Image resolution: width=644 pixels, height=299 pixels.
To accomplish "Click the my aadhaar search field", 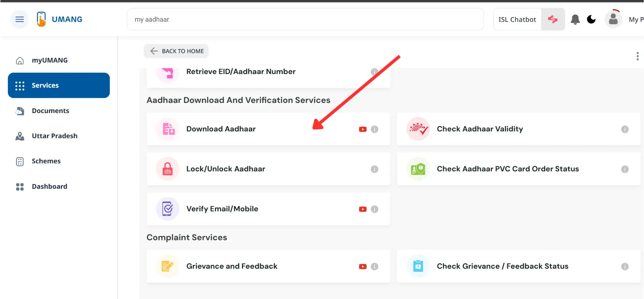I will (x=305, y=20).
